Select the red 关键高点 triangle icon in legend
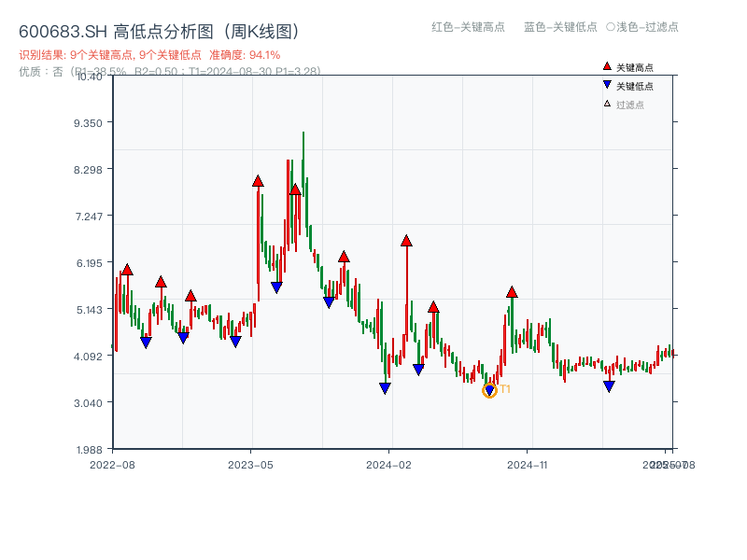This screenshot has height=560, width=747. pos(605,65)
